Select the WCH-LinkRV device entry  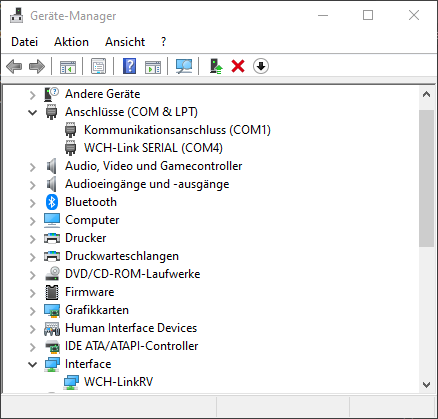coord(118,382)
